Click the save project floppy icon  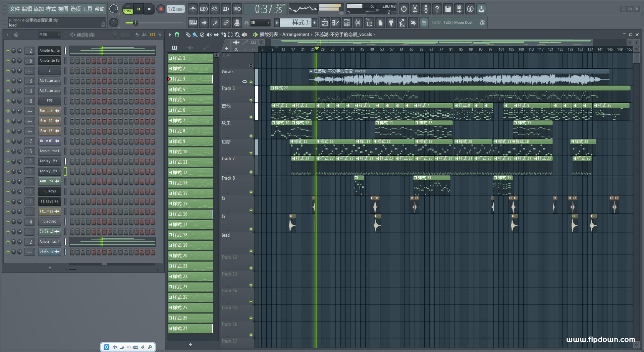pos(448,9)
